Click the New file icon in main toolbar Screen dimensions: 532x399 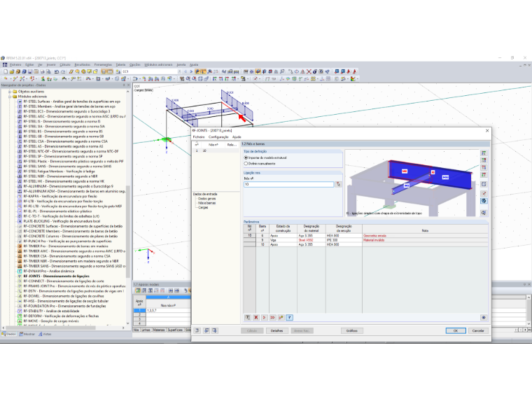(6, 71)
